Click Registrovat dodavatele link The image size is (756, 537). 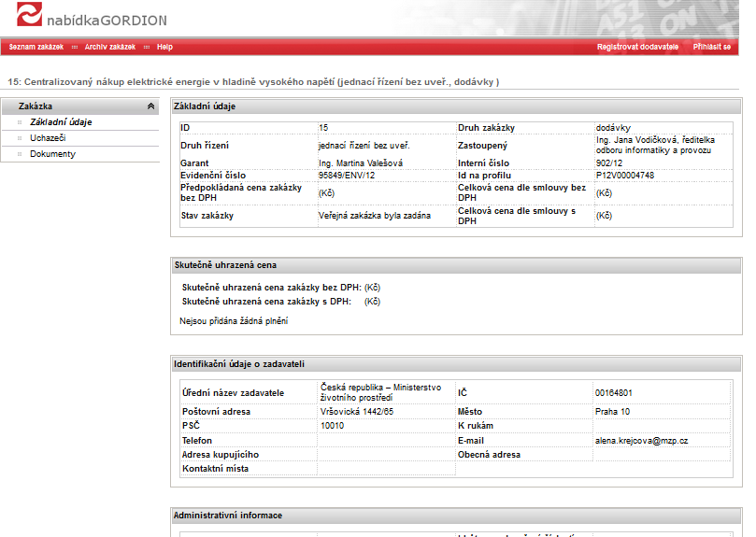pos(637,47)
